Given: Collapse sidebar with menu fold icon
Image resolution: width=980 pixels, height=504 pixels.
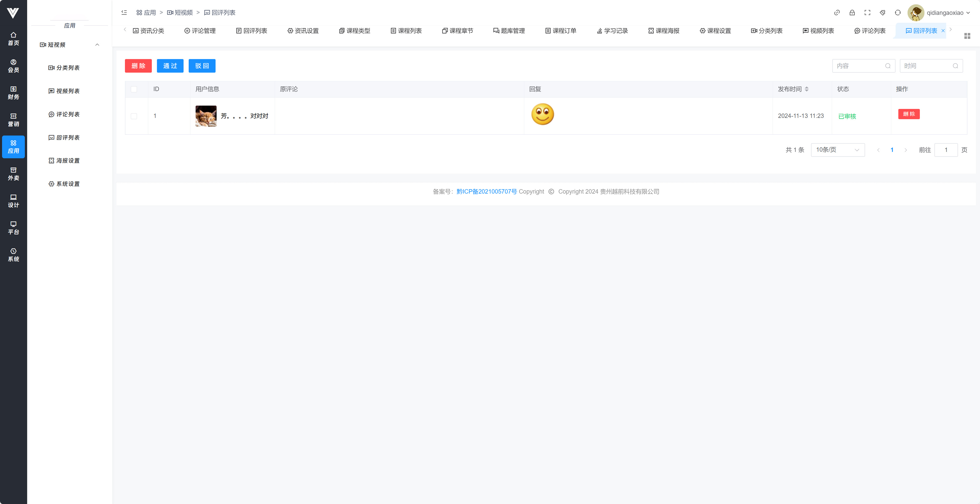Looking at the screenshot, I should pyautogui.click(x=124, y=13).
